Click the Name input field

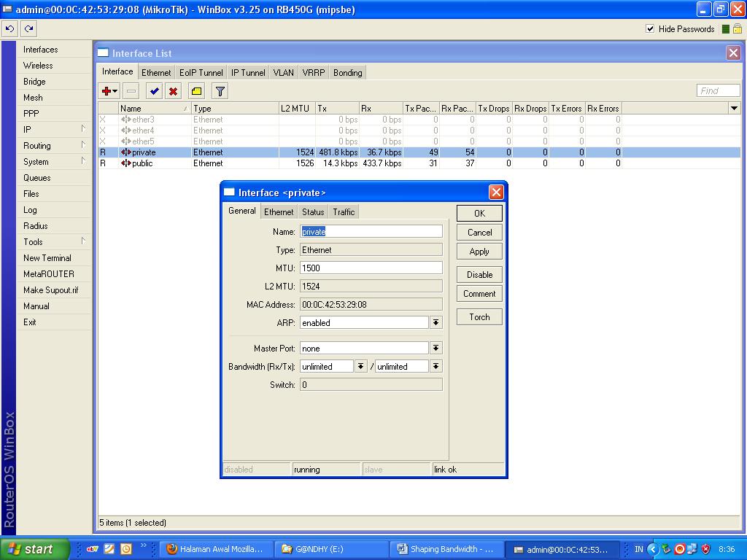pos(371,232)
